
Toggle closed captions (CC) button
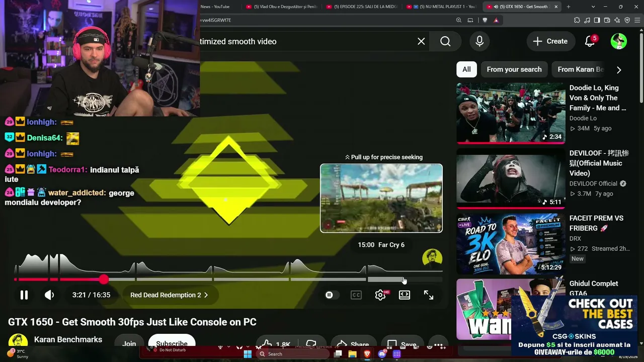pyautogui.click(x=356, y=295)
